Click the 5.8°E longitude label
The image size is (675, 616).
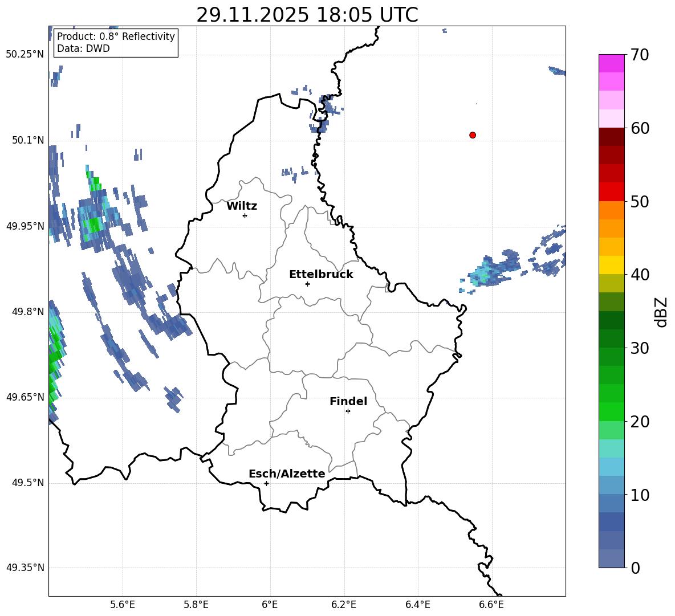tap(196, 605)
